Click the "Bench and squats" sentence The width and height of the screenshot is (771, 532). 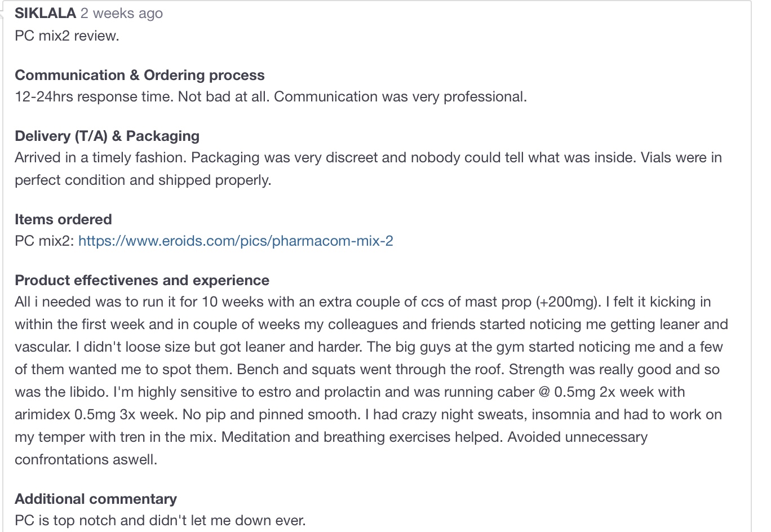click(309, 369)
